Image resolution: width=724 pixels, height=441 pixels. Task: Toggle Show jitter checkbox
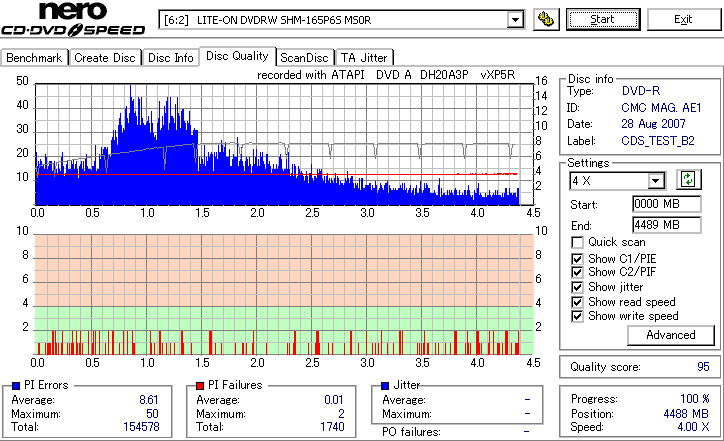pyautogui.click(x=577, y=287)
